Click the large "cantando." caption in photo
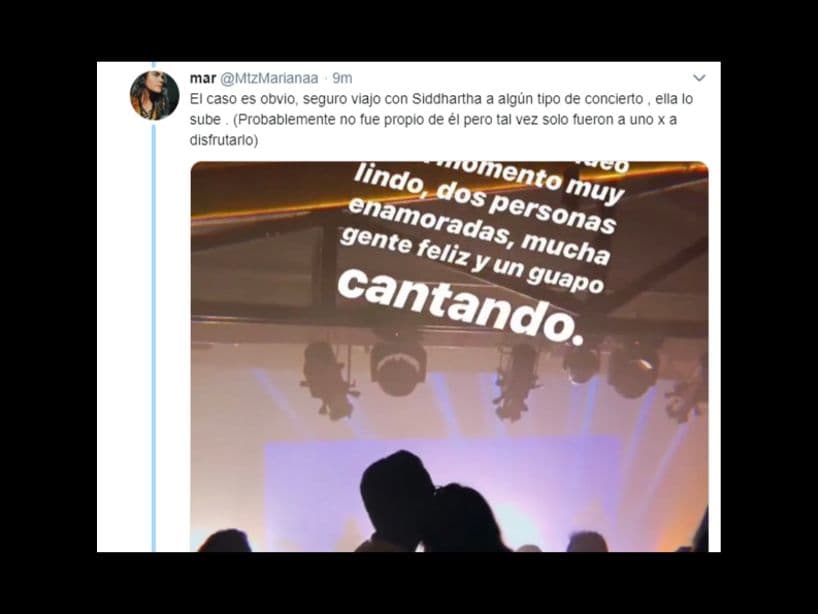 pyautogui.click(x=459, y=307)
